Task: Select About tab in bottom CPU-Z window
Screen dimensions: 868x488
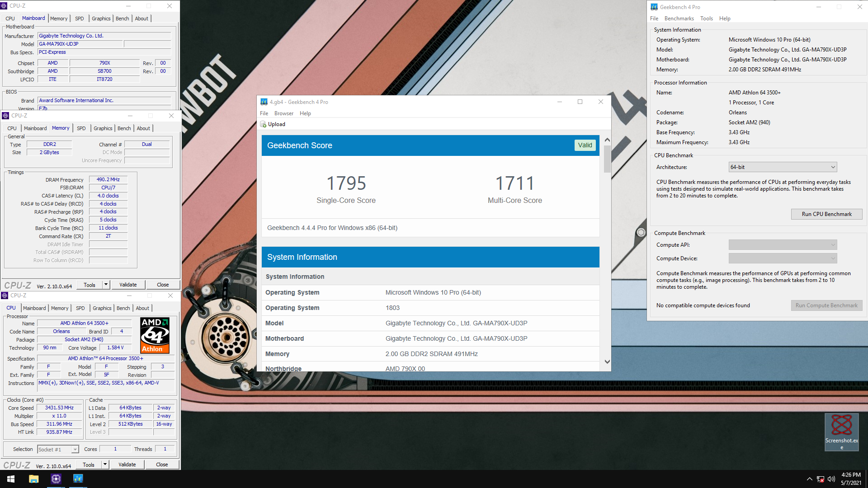Action: point(142,308)
